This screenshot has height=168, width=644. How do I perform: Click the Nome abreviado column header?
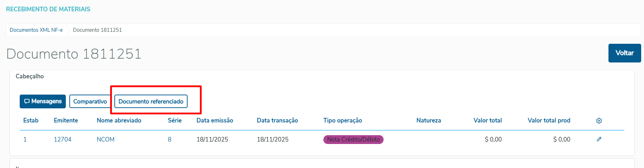[x=119, y=120]
